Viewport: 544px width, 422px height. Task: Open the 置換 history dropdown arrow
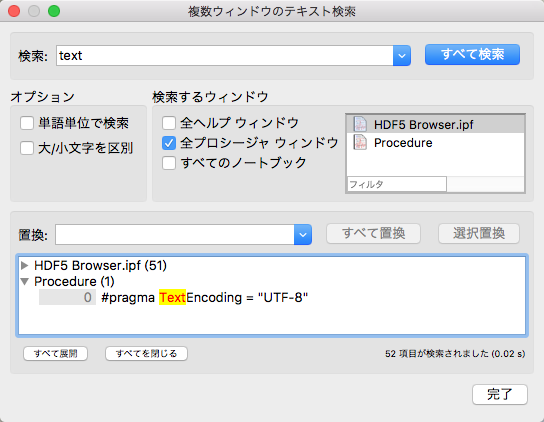coord(303,235)
